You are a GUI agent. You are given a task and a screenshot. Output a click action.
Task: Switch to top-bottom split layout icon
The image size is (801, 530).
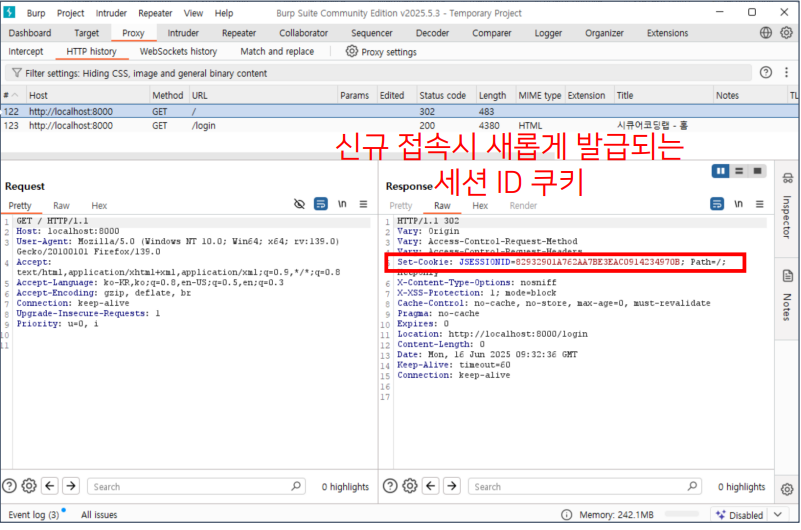click(739, 171)
